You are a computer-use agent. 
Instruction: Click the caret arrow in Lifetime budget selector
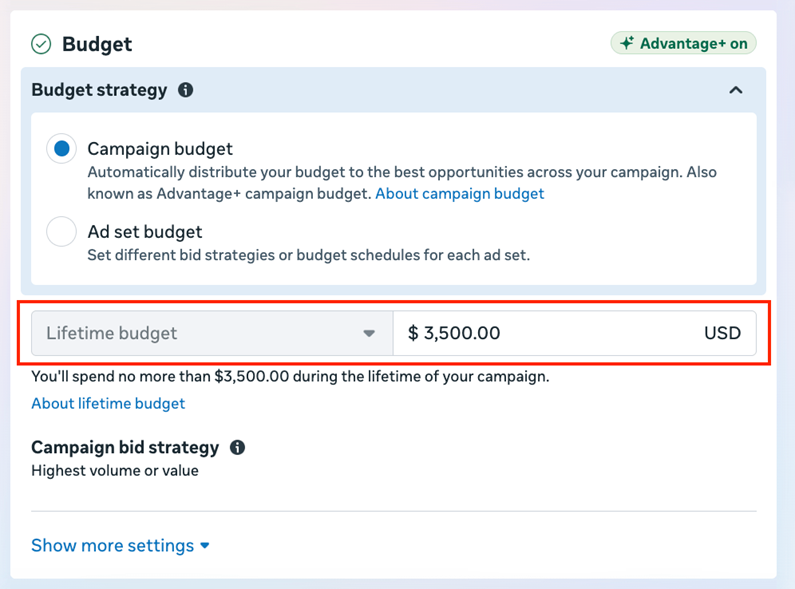coord(369,333)
